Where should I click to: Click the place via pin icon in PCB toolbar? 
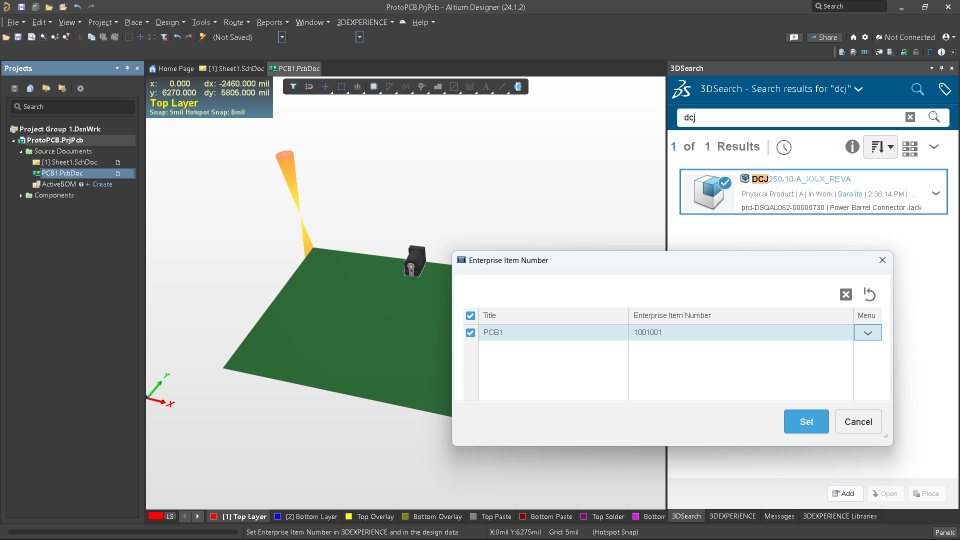[x=421, y=87]
